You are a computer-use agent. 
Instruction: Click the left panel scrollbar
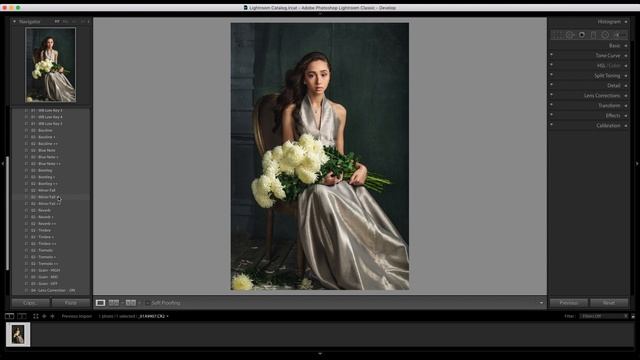[7, 213]
